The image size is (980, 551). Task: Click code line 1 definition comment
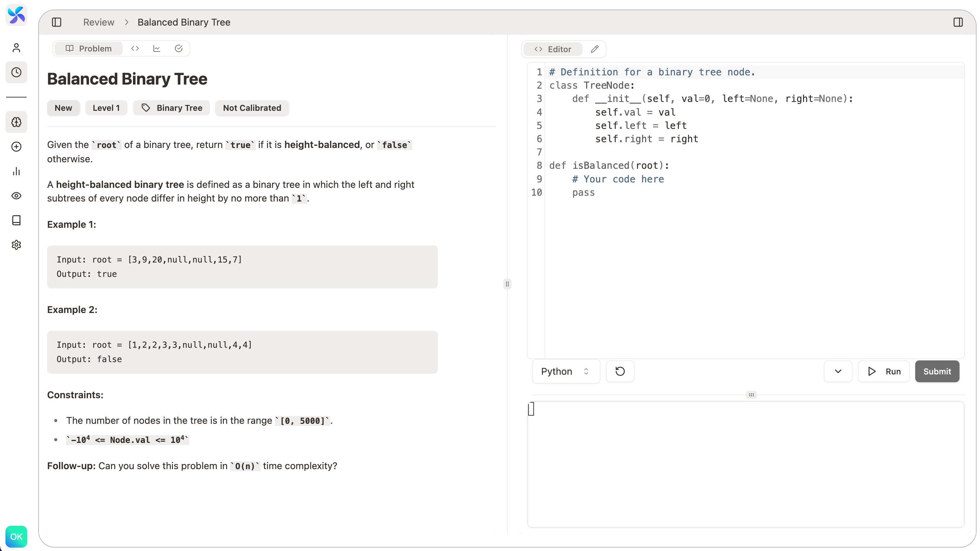652,72
